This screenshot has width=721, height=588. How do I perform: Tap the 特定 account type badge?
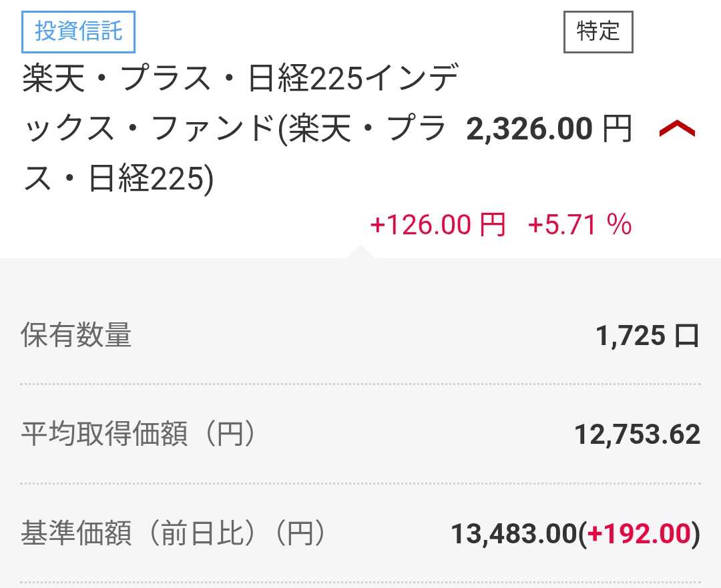[598, 31]
